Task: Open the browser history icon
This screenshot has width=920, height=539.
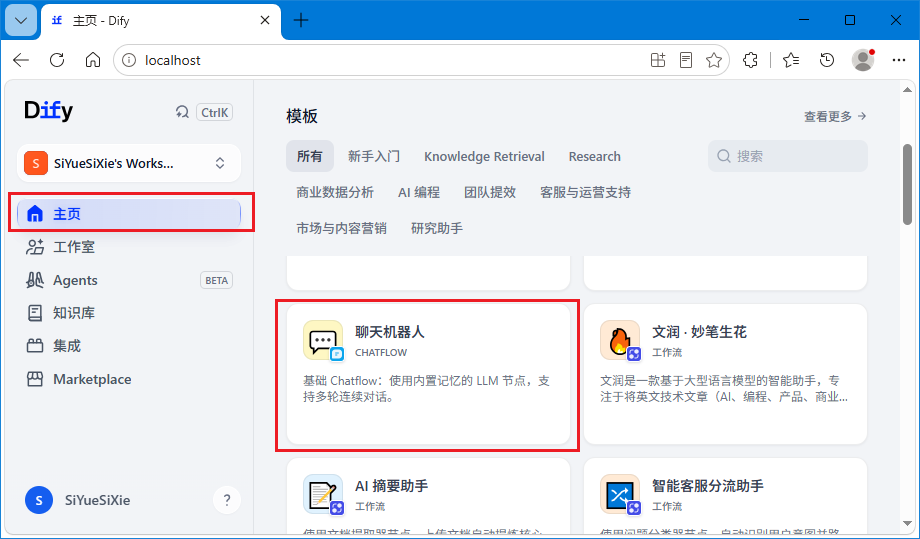Action: [827, 60]
